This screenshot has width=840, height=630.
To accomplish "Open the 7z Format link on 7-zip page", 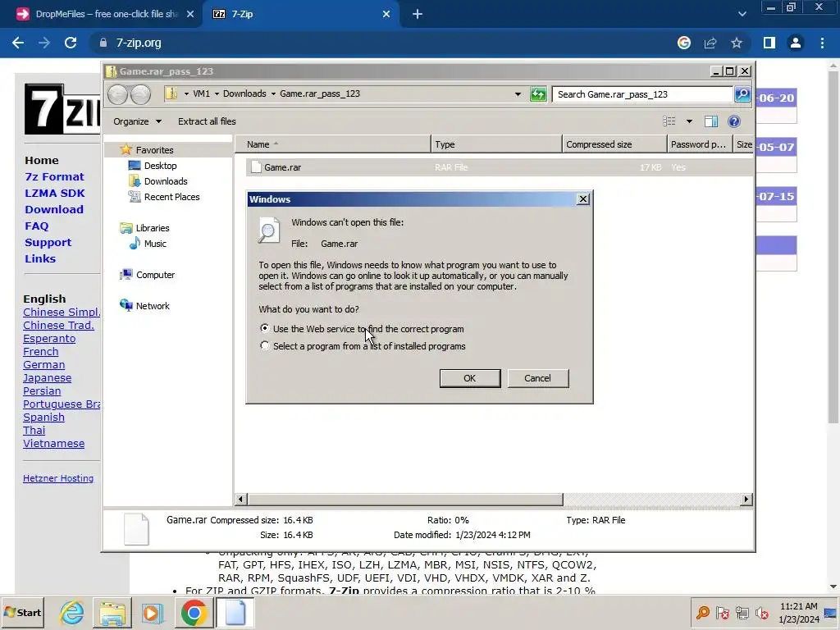I will 55,177.
